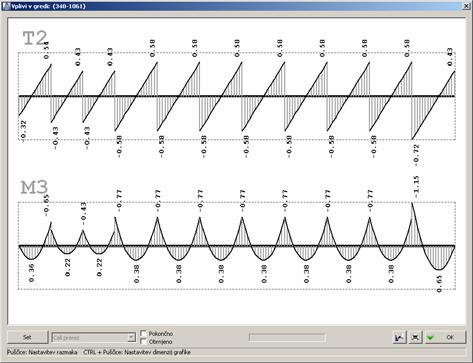The image size is (473, 363).
Task: Click the T2 diagram label
Action: pyautogui.click(x=35, y=38)
